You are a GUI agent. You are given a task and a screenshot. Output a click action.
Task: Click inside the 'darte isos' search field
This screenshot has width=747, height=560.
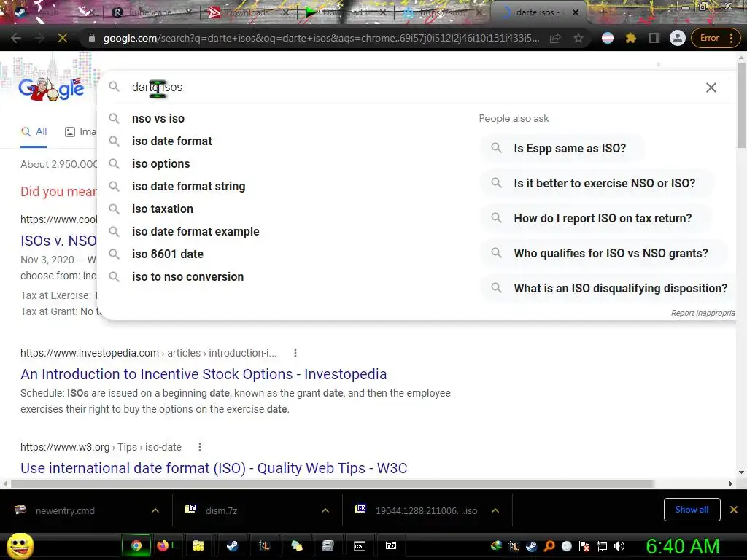[x=414, y=87]
